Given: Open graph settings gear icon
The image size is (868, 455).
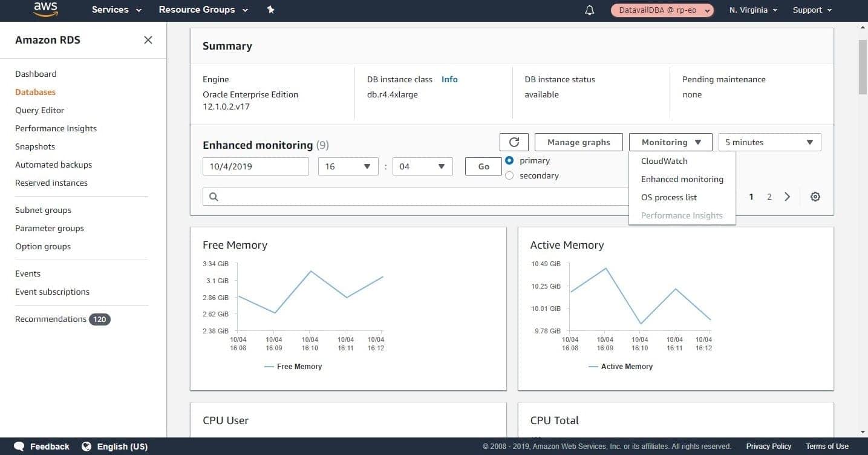Looking at the screenshot, I should (815, 197).
